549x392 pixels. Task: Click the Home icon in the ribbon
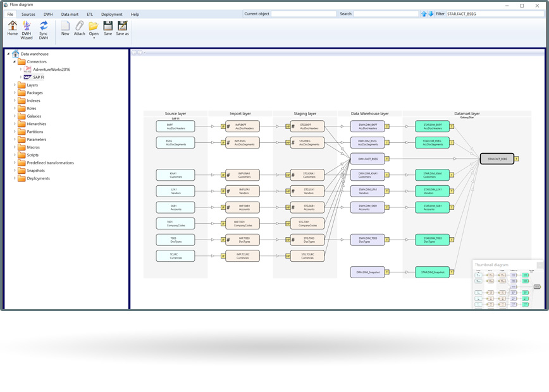[13, 25]
